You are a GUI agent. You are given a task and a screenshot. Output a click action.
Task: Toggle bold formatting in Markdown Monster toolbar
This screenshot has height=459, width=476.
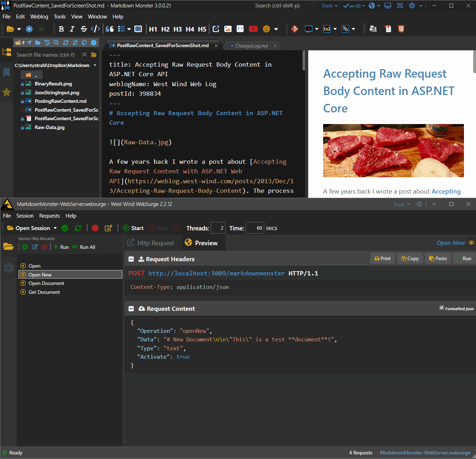point(61,29)
